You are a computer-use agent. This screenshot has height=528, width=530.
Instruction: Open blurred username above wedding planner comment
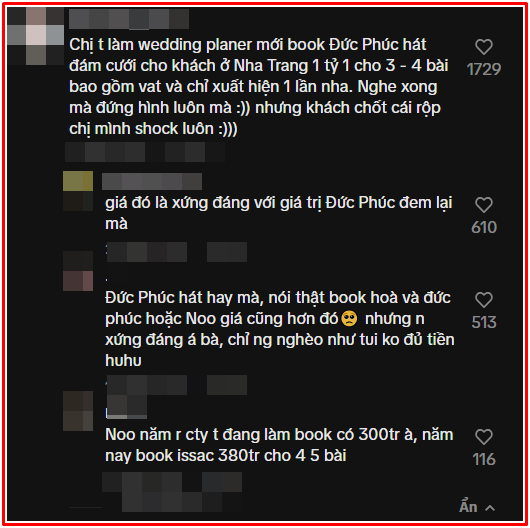[x=129, y=19]
